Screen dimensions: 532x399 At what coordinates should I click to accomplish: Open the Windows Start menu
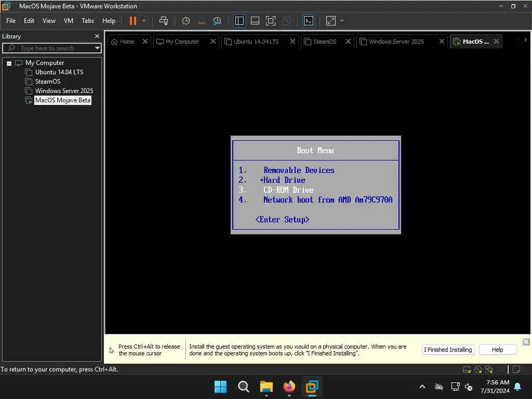220,387
